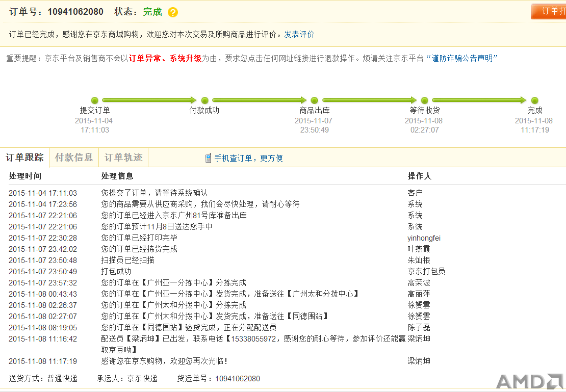The width and height of the screenshot is (566, 392).
Task: Click the 2015-11-08 02:27:07 date under 等待收货
Action: (x=424, y=125)
